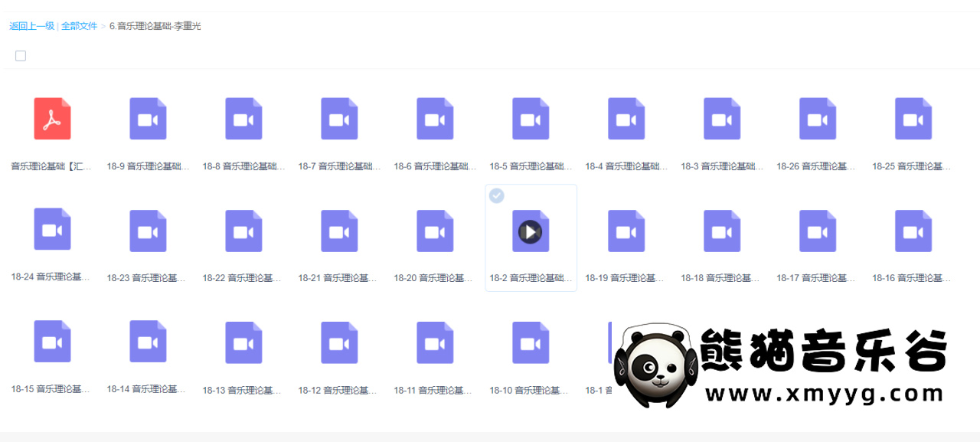Click file name 18-12 音乐理论基

point(339,391)
